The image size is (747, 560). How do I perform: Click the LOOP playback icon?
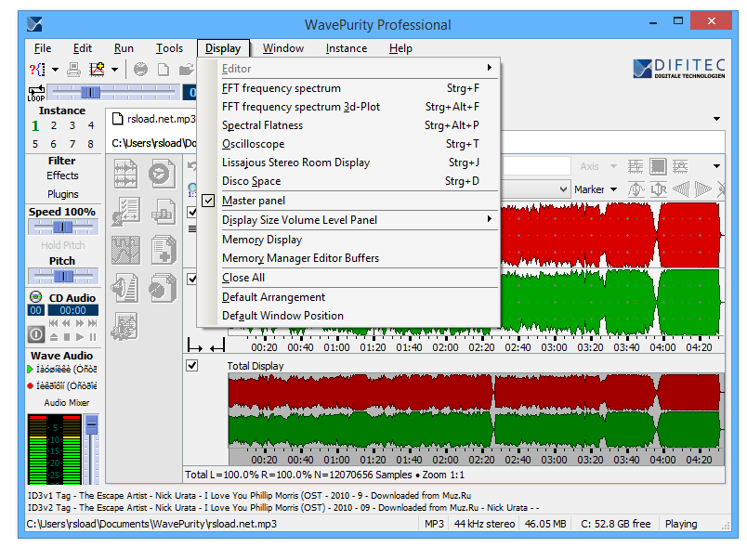36,92
